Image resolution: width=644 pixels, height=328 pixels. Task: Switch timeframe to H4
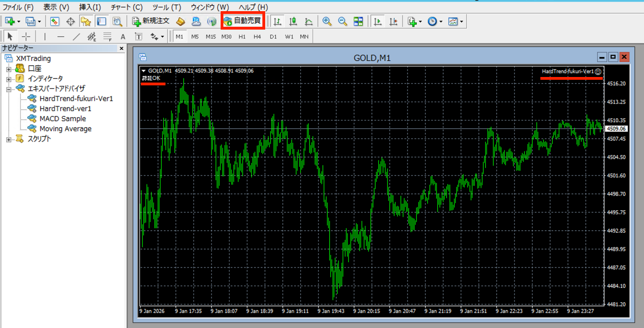pyautogui.click(x=257, y=36)
